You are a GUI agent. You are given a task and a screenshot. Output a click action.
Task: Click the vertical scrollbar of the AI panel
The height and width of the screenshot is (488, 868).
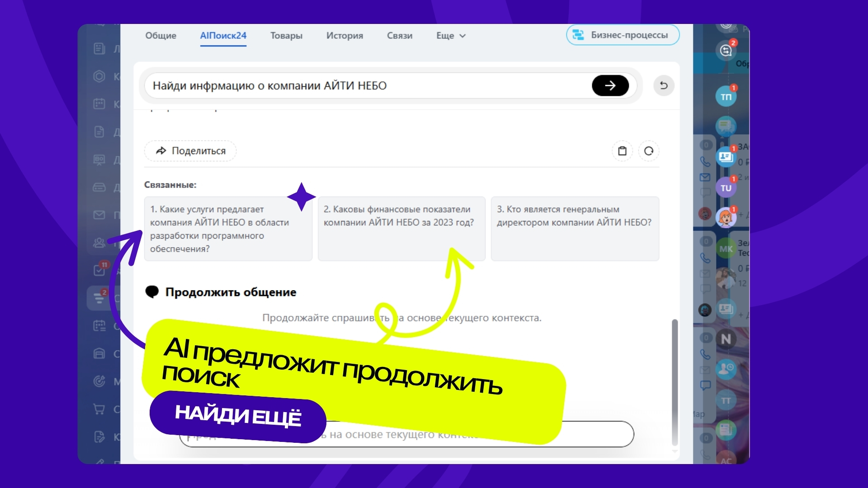675,382
